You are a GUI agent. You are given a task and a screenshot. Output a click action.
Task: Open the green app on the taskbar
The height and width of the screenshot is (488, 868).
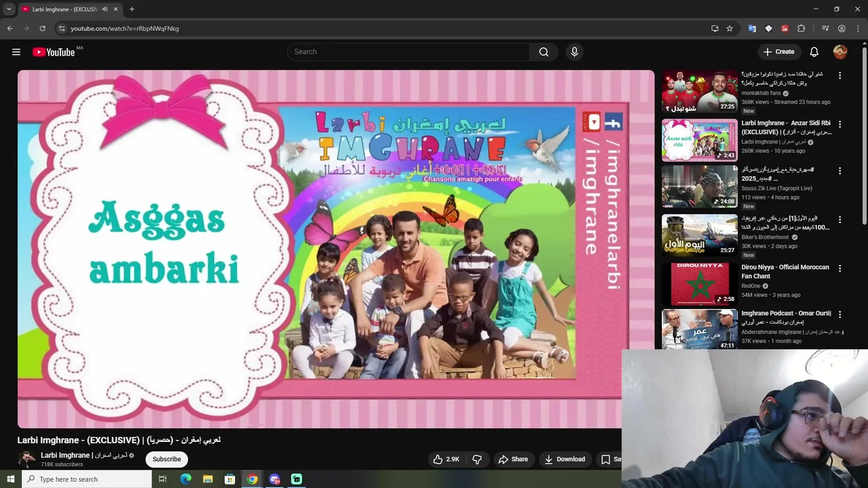click(296, 479)
